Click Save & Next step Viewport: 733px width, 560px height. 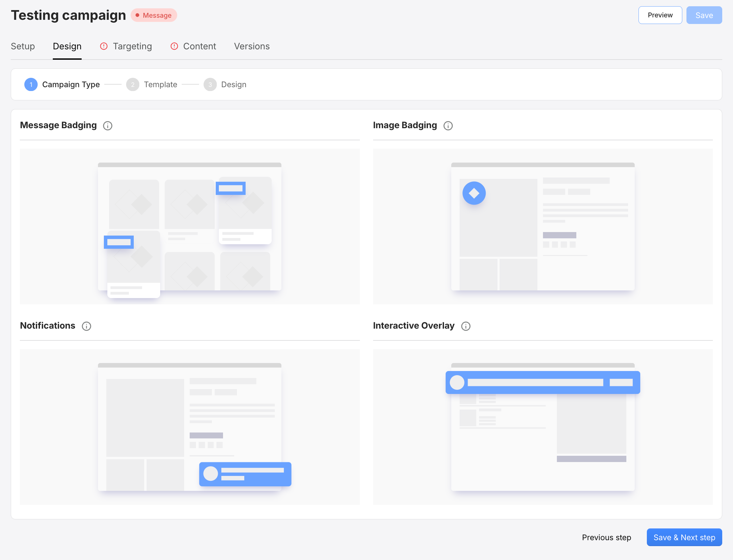684,537
